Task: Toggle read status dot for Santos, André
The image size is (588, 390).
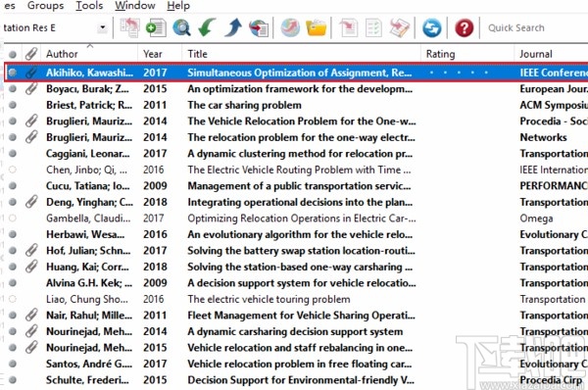Action: 13,364
